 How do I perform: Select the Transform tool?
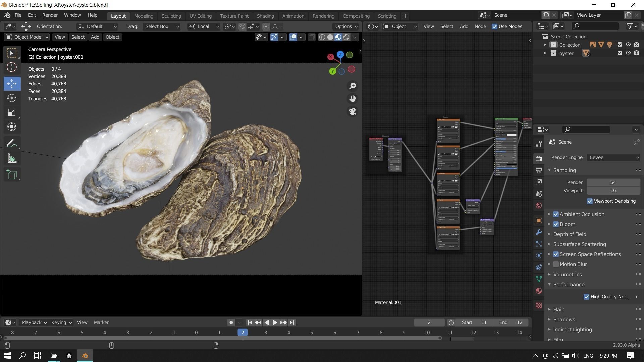click(x=12, y=127)
